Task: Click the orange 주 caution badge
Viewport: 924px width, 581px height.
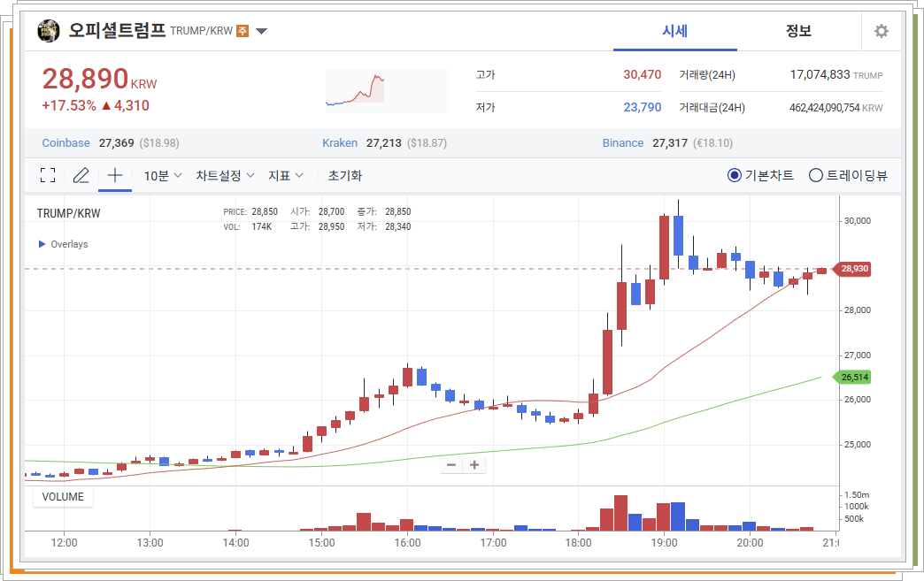Action: (x=243, y=31)
